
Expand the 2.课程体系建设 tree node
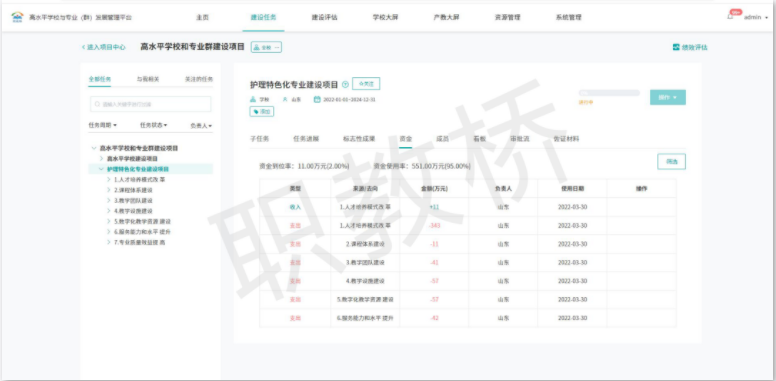(109, 190)
